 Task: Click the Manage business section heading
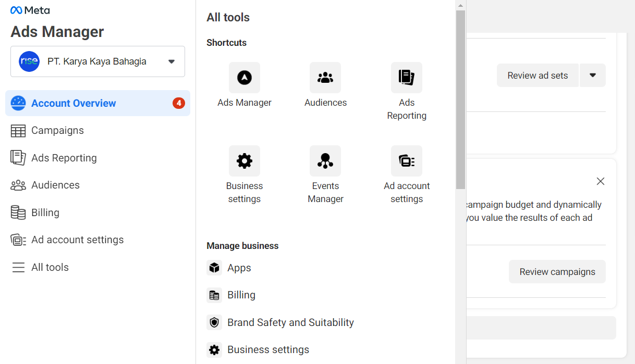pyautogui.click(x=242, y=246)
